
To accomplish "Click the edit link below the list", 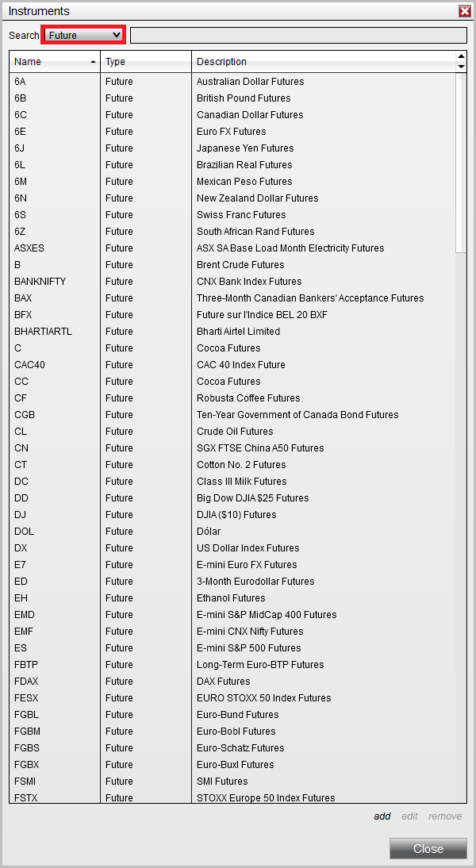I will click(x=409, y=816).
